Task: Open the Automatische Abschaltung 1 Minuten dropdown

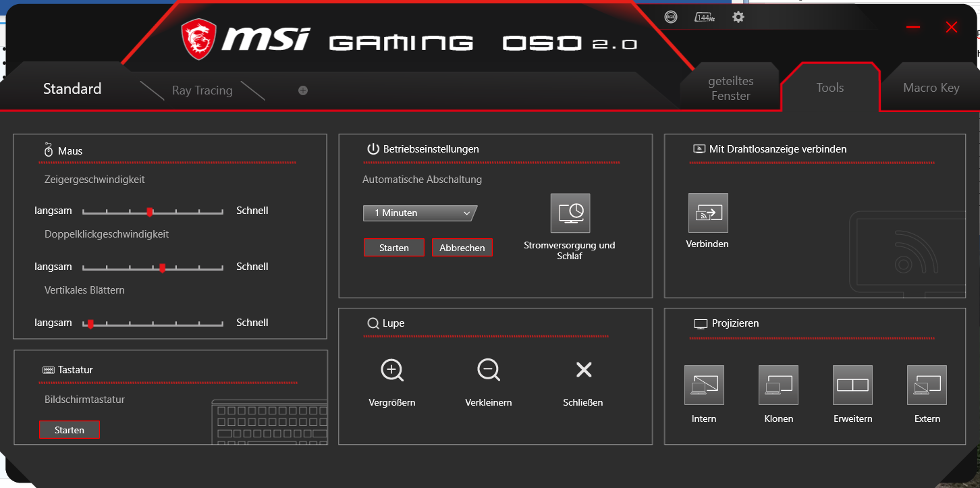Action: [420, 213]
